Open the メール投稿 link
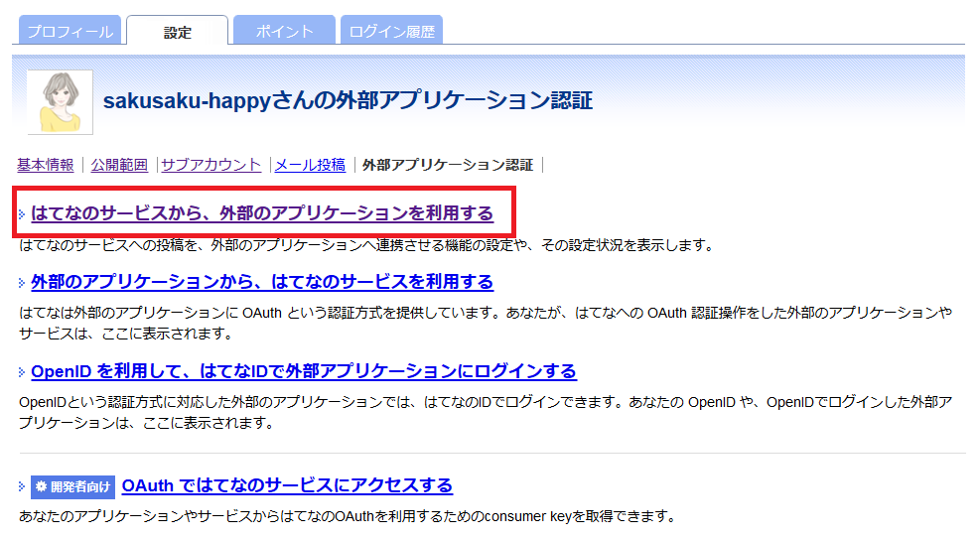Image resolution: width=980 pixels, height=541 pixels. (x=310, y=165)
